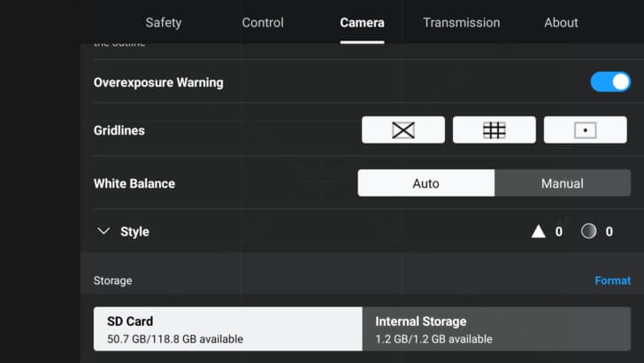The width and height of the screenshot is (644, 363).
Task: Open the Transmission tab
Action: tap(461, 23)
